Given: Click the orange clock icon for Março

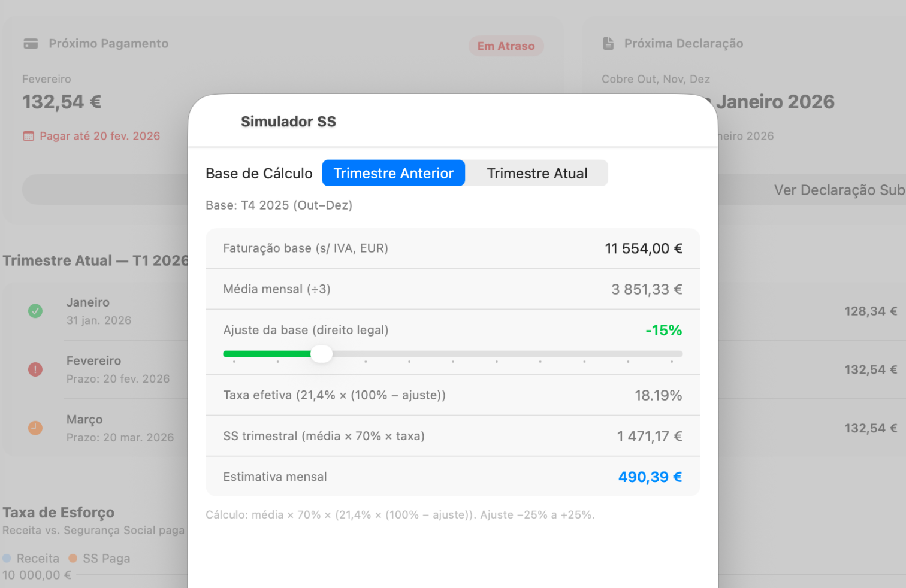Looking at the screenshot, I should [35, 428].
